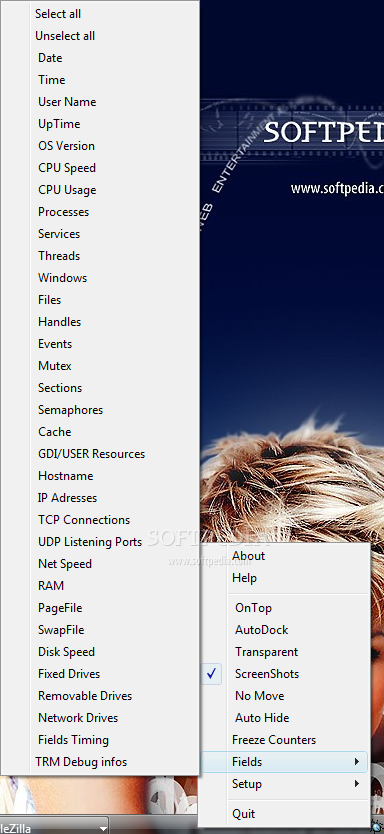
Task: Uncheck the ScreenShots option
Action: point(285,673)
